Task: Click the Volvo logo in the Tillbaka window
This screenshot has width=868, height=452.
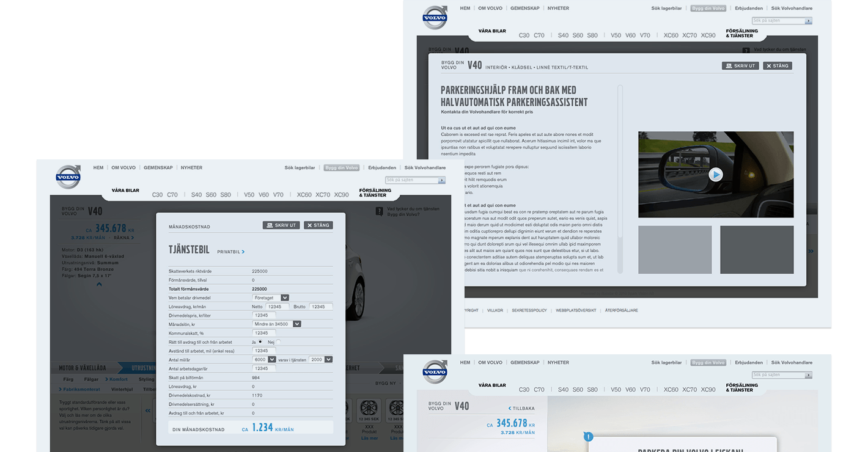Action: click(x=435, y=371)
